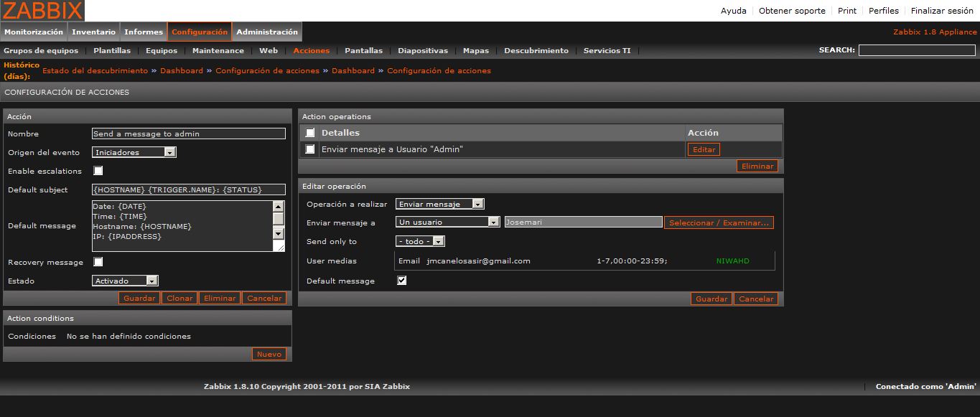This screenshot has width=980, height=417.
Task: Expand the Estado dropdown
Action: 125,281
